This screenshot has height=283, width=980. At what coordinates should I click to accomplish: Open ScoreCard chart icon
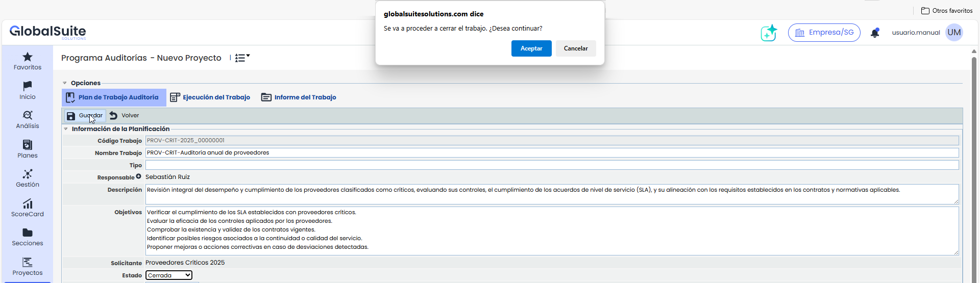tap(28, 204)
